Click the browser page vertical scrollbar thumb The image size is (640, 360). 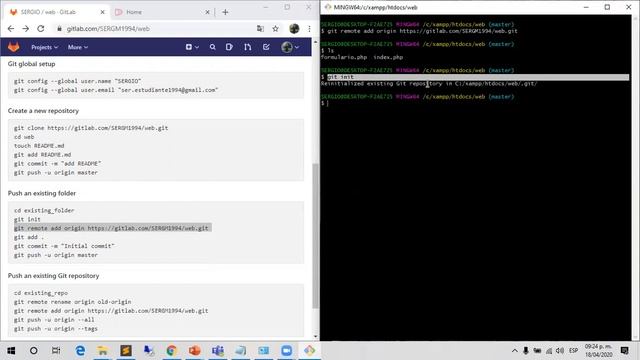[x=315, y=236]
